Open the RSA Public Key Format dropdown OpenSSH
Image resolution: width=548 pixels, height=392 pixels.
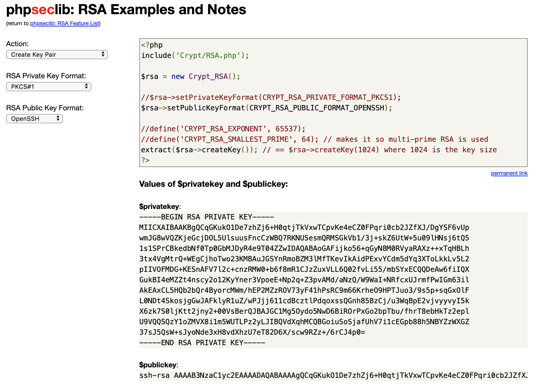point(35,119)
